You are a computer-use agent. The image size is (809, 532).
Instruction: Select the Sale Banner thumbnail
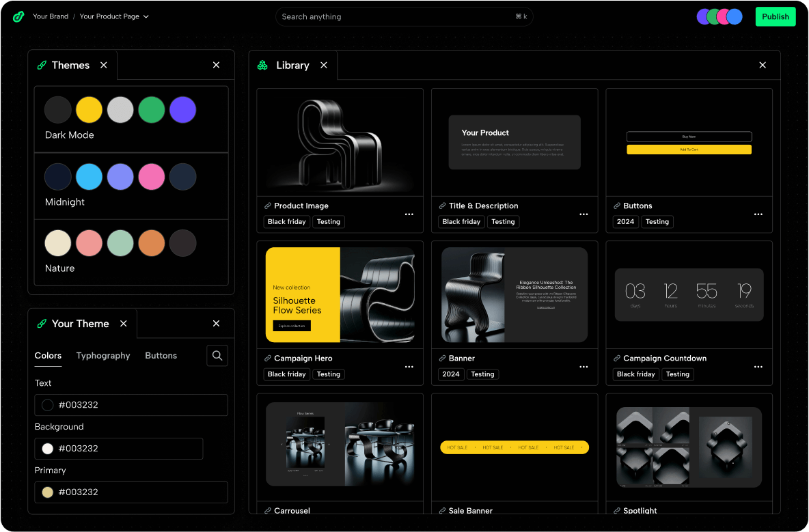tap(515, 447)
